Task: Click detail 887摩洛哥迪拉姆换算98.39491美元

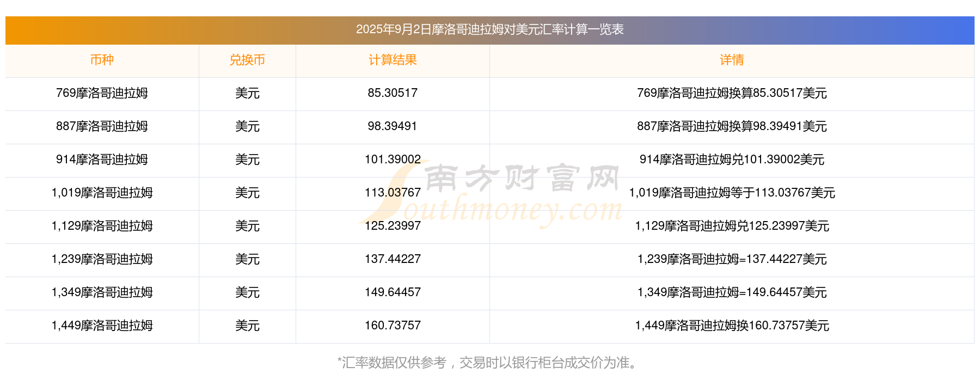Action: 732,126
